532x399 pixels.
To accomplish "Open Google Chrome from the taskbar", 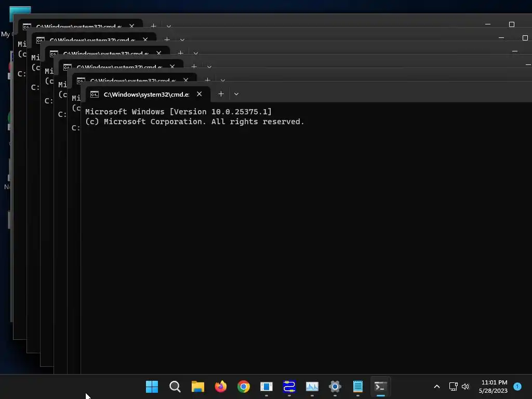I will click(244, 387).
